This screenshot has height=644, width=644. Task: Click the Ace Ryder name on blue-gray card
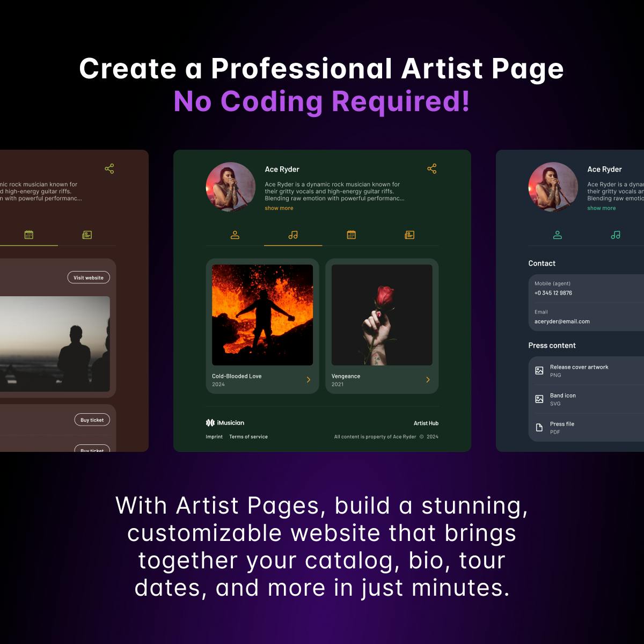coord(604,169)
